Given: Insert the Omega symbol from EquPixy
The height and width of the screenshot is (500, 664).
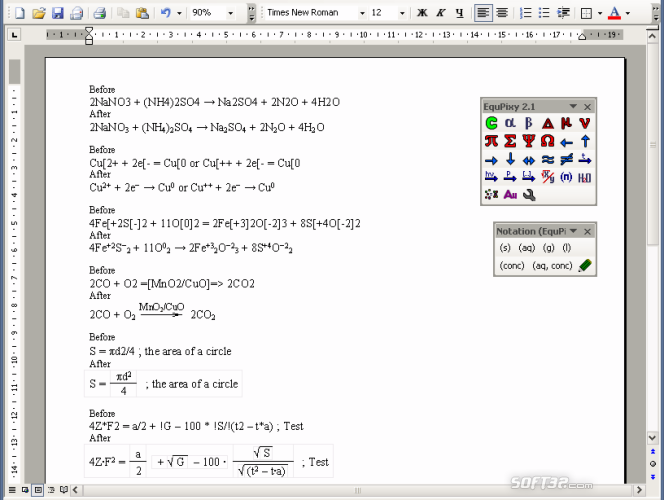Looking at the screenshot, I should point(548,141).
